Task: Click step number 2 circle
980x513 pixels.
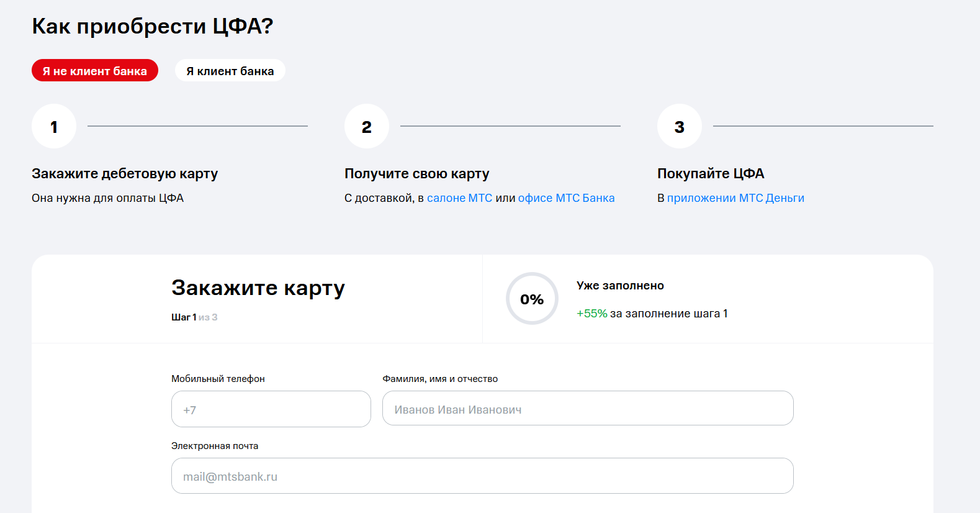Action: click(367, 126)
